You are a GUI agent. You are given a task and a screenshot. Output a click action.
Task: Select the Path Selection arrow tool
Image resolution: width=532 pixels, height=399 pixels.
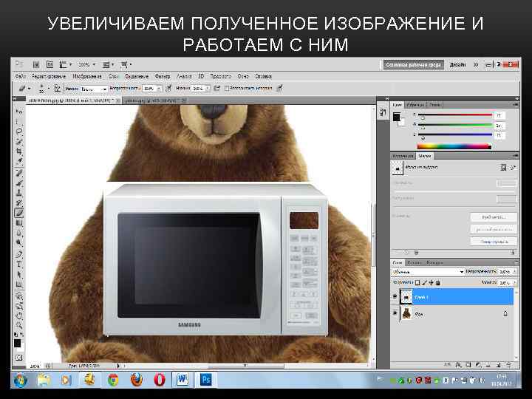pyautogui.click(x=19, y=274)
